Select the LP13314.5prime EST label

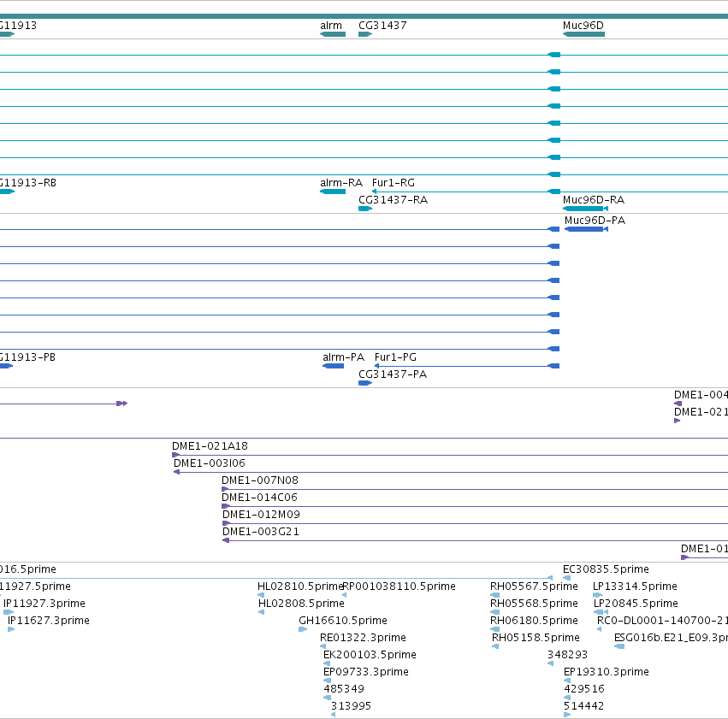[x=635, y=586]
